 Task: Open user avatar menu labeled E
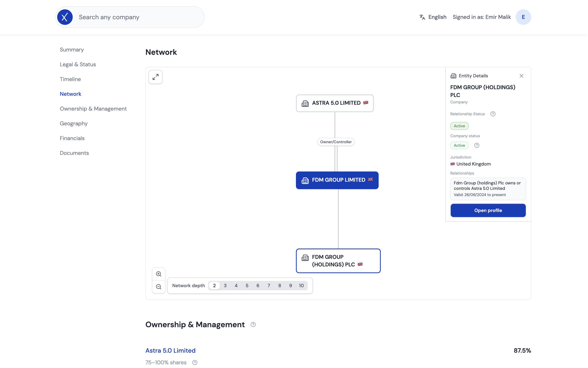[x=523, y=17]
